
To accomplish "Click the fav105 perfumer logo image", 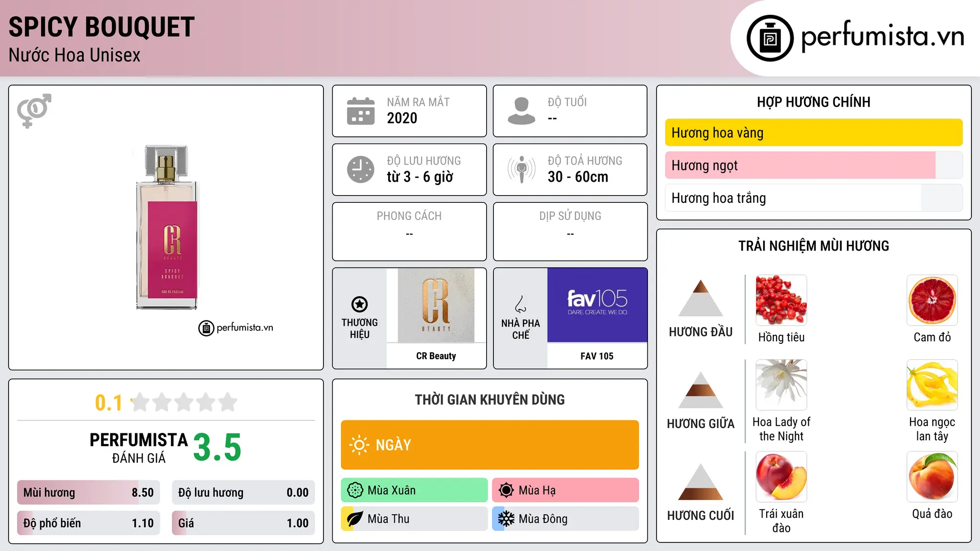I will [x=597, y=305].
